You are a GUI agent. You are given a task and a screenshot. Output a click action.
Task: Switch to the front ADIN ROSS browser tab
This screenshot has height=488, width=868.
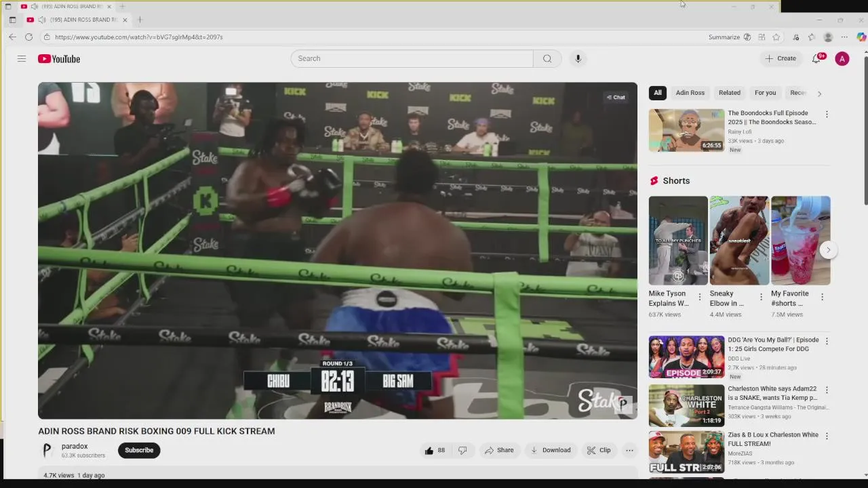(77, 20)
